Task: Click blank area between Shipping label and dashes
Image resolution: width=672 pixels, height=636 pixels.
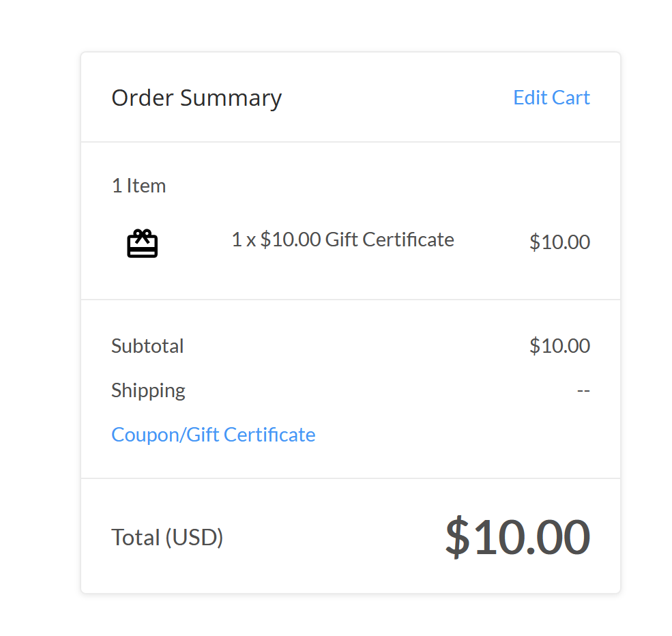Action: tap(375, 390)
